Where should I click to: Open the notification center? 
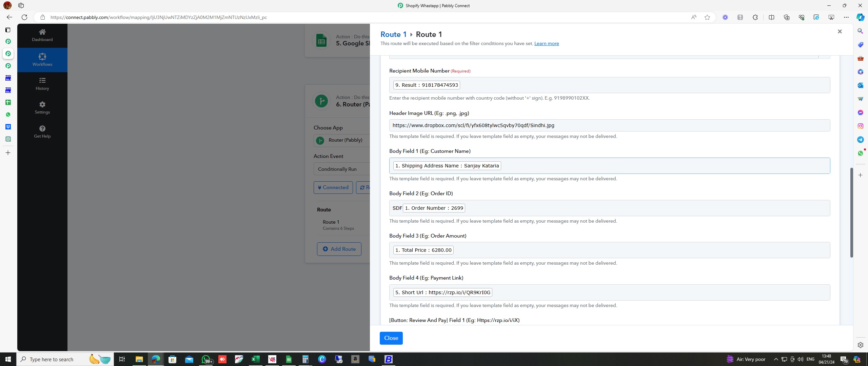click(844, 359)
